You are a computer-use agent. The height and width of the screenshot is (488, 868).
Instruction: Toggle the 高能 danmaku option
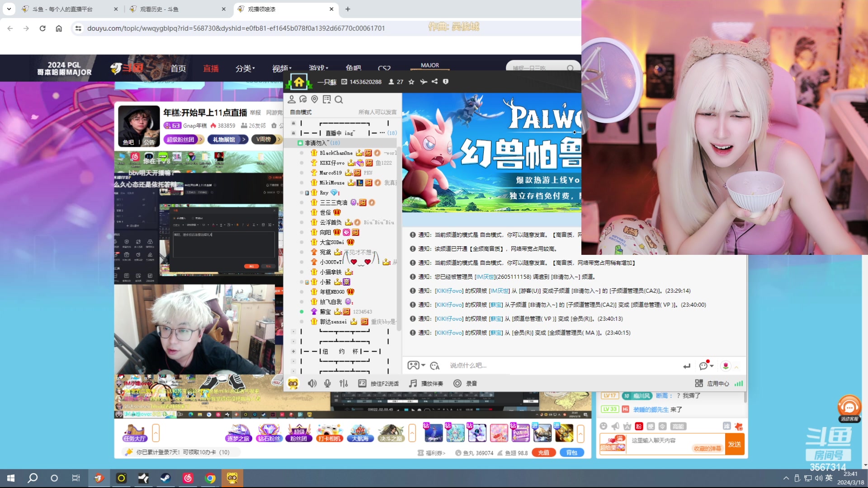pyautogui.click(x=678, y=426)
